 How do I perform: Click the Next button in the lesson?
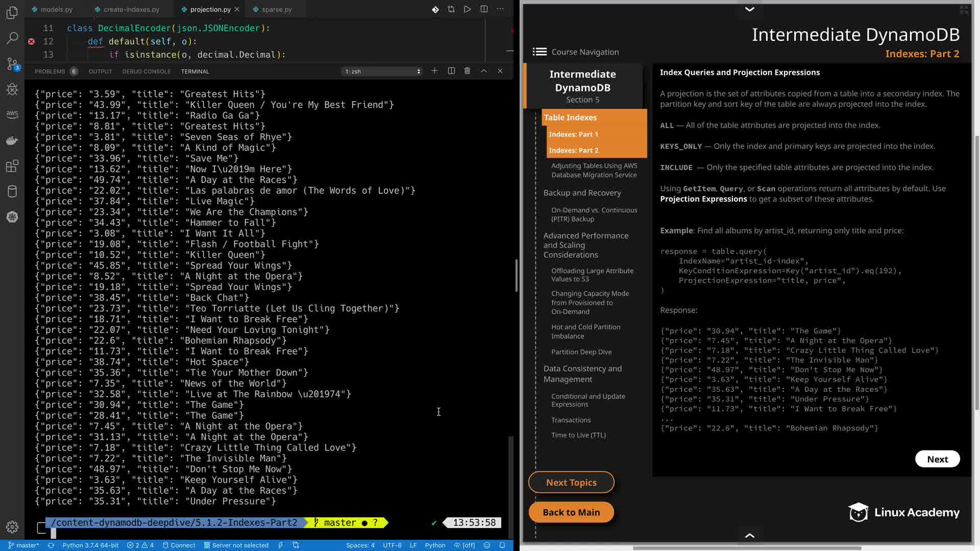pos(937,459)
